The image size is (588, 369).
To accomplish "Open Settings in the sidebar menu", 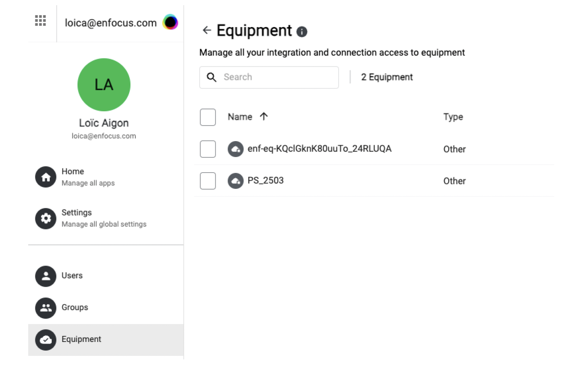I will tap(106, 218).
